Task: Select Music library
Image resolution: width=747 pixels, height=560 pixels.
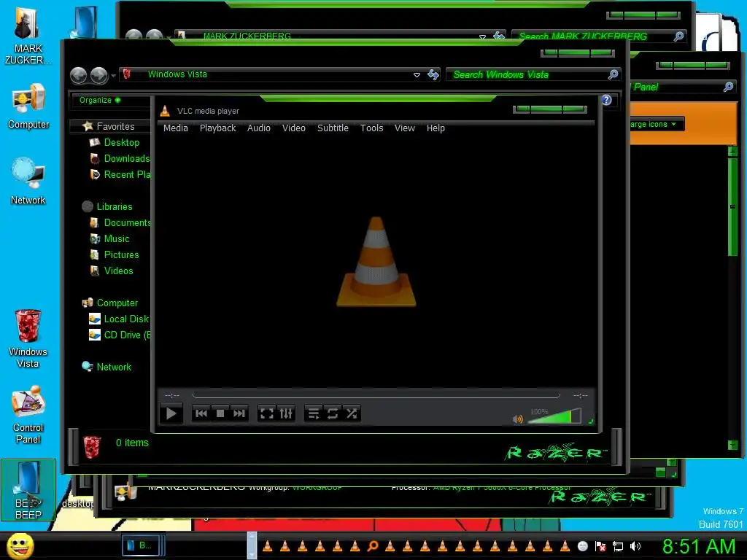Action: 109,239
